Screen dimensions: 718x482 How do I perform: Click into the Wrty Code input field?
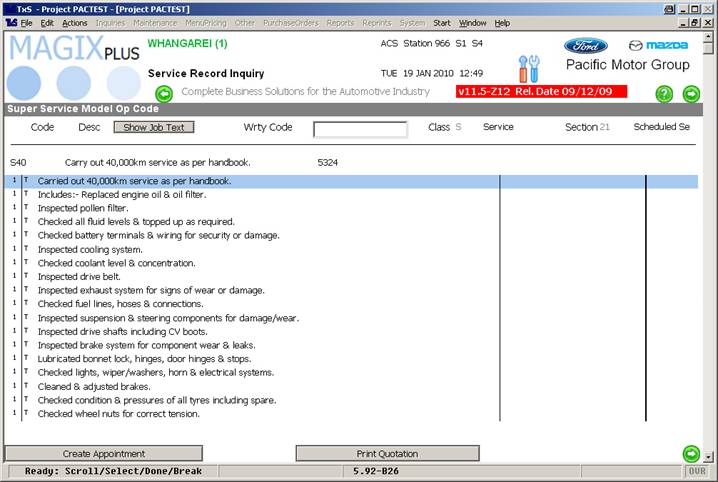click(x=360, y=129)
